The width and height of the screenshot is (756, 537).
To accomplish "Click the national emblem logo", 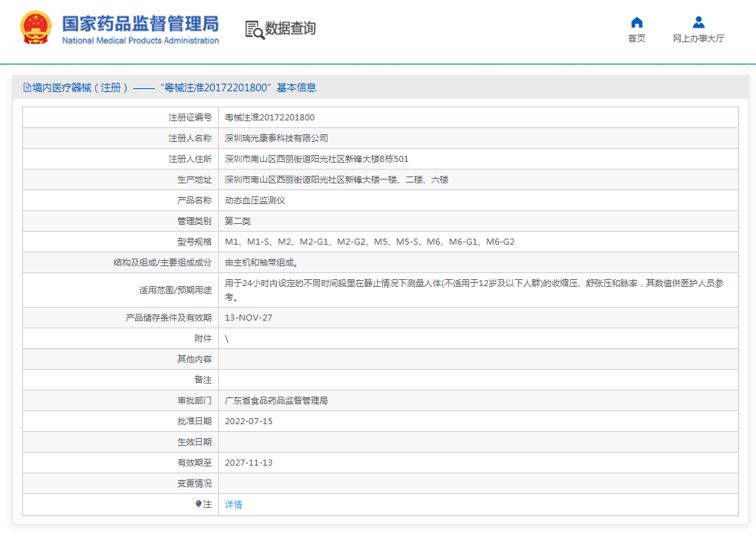I will coord(36,28).
